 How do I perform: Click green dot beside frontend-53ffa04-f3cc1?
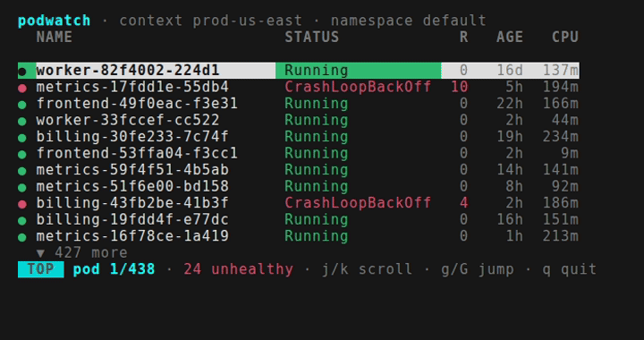pos(22,155)
